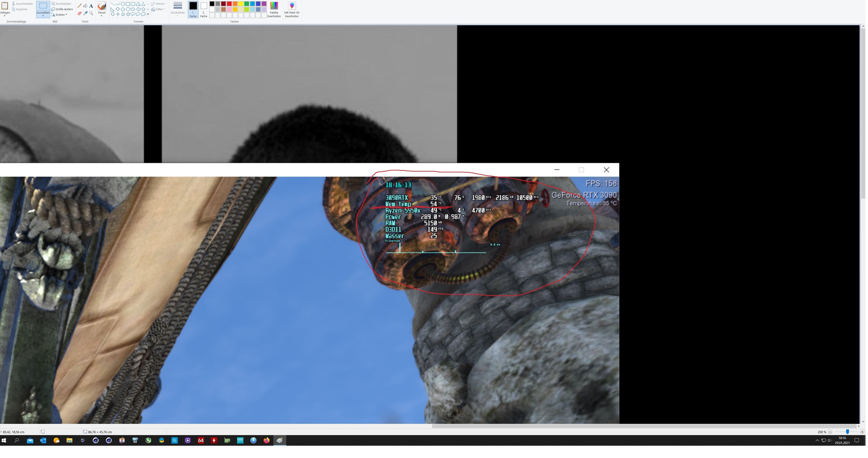Click the zoom in plus button
Screen dimensions: 868x458
[x=862, y=432]
